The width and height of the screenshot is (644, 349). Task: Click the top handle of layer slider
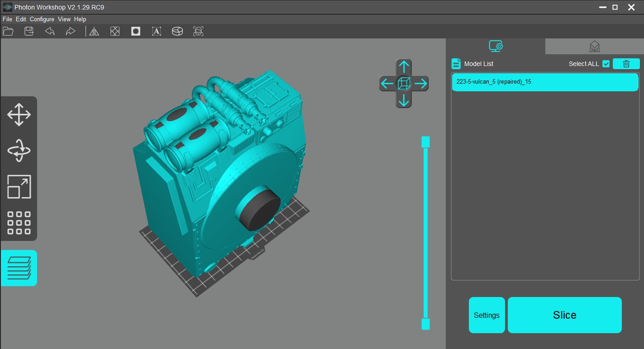pyautogui.click(x=425, y=142)
